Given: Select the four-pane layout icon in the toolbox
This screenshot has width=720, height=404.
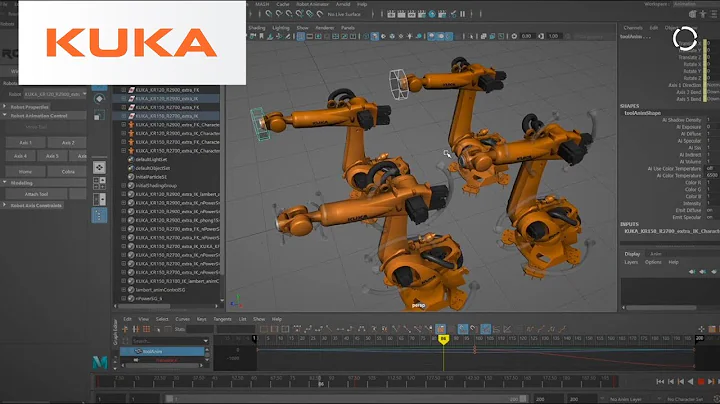Looking at the screenshot, I should click(x=99, y=184).
